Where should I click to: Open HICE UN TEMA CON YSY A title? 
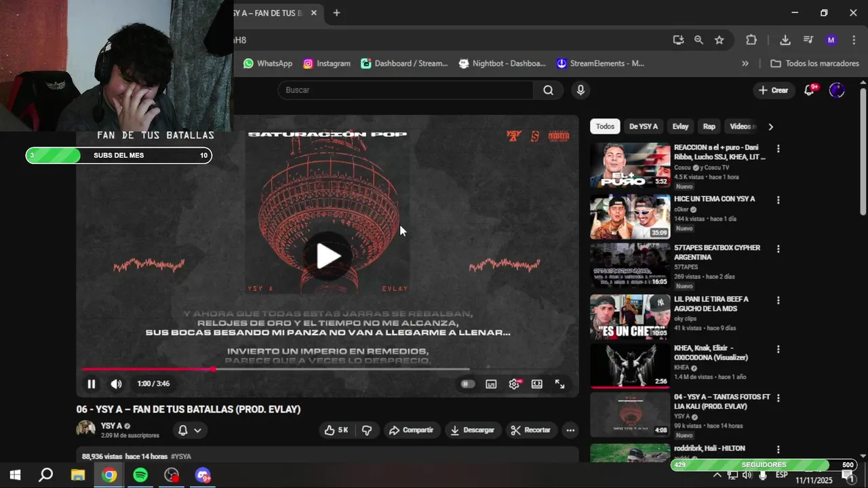[714, 199]
